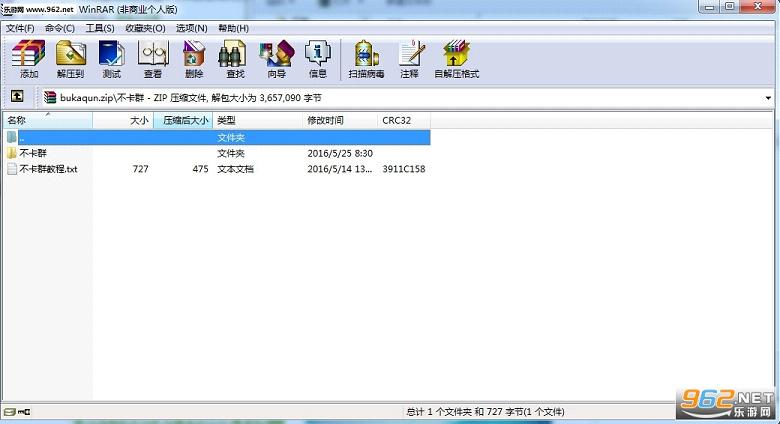This screenshot has height=424, width=780.
Task: Click the 删除 (Delete) toolbar icon
Action: (194, 59)
